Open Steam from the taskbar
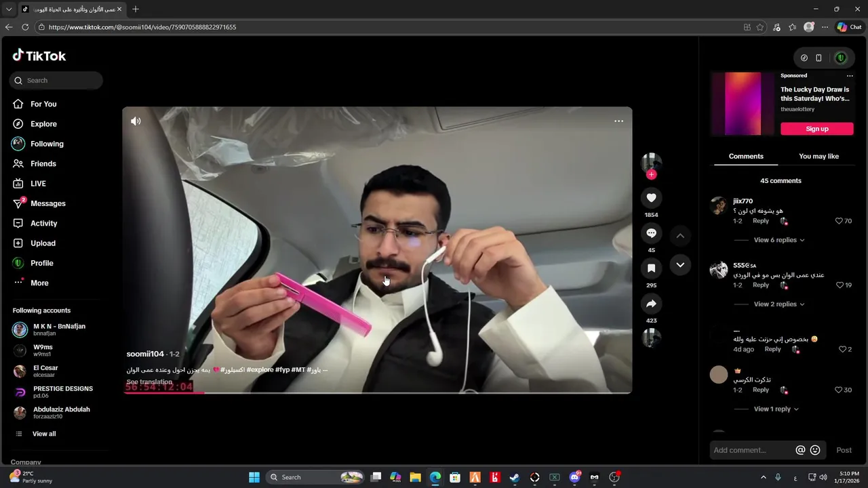Screen dimensions: 868x488 tap(515, 477)
